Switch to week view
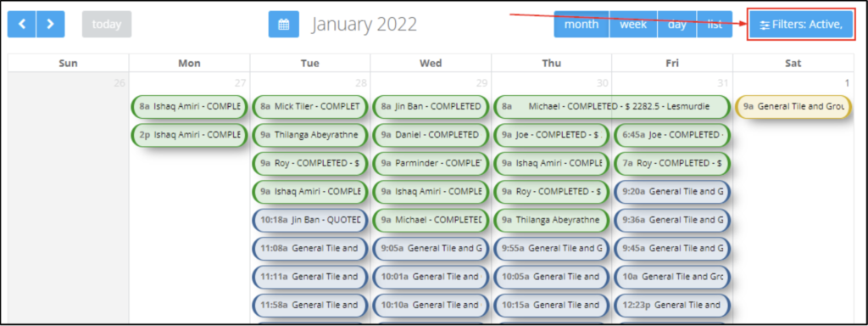This screenshot has width=868, height=326. coord(633,25)
